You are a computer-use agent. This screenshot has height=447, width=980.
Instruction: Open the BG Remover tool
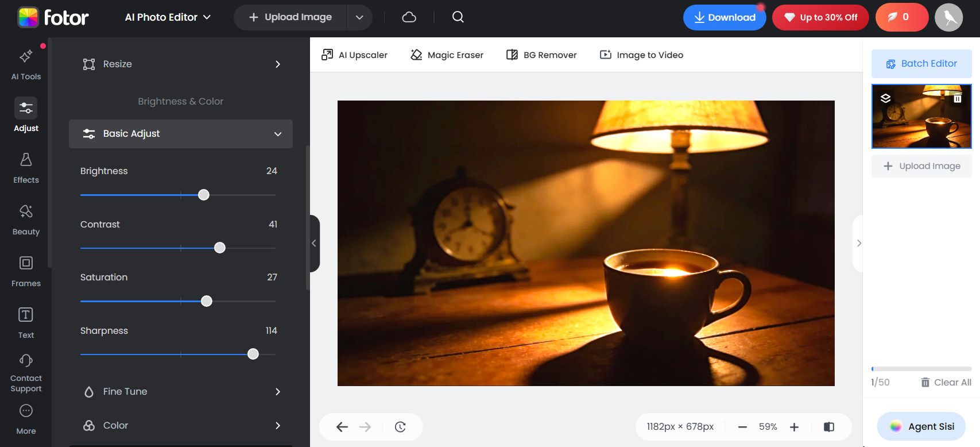541,55
